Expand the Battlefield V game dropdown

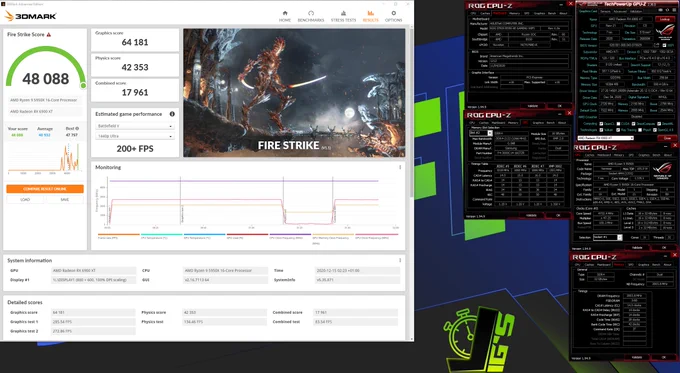(x=134, y=126)
